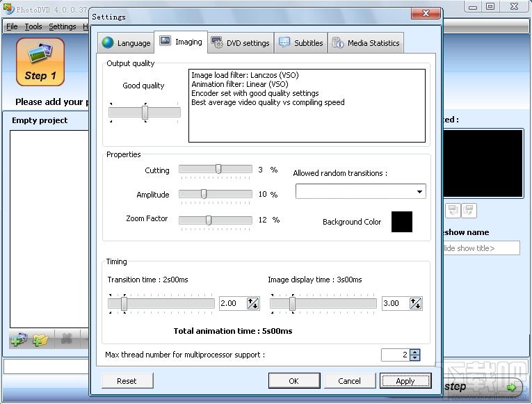Click the info document icon on Media Statistics
532x404 pixels.
coord(338,42)
